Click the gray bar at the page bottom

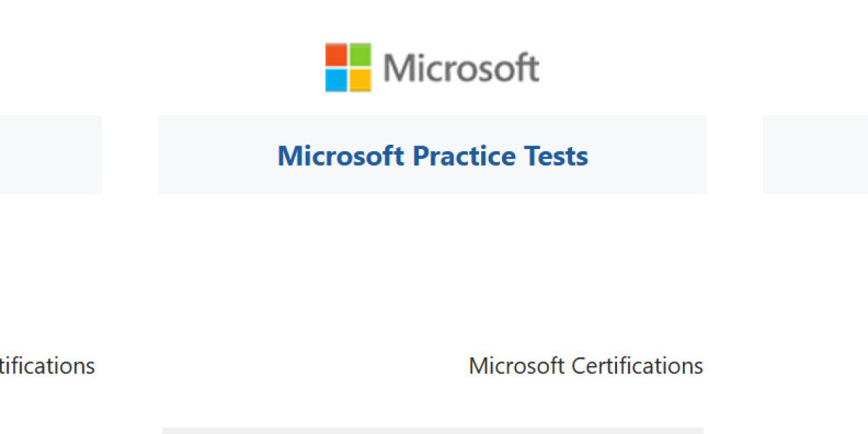[x=433, y=430]
